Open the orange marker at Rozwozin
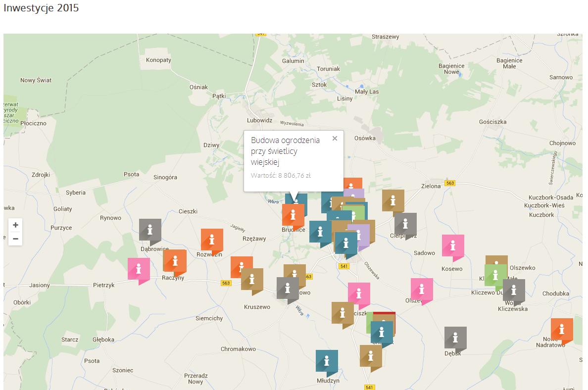Image resolution: width=588 pixels, height=390 pixels. (212, 240)
